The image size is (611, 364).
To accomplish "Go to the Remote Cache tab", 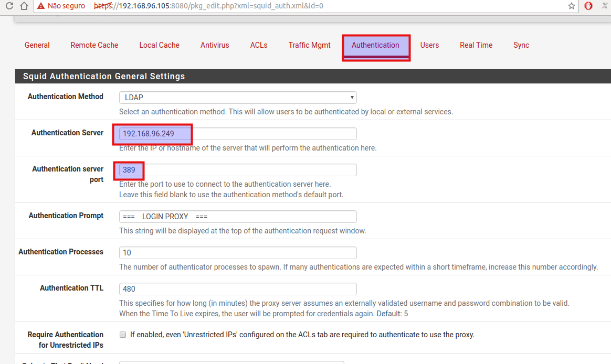I will point(94,45).
